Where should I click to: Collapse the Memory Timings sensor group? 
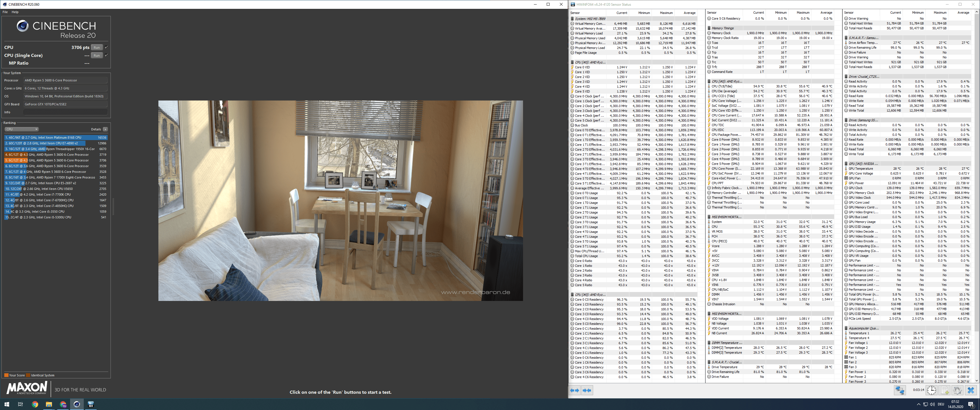click(x=709, y=28)
